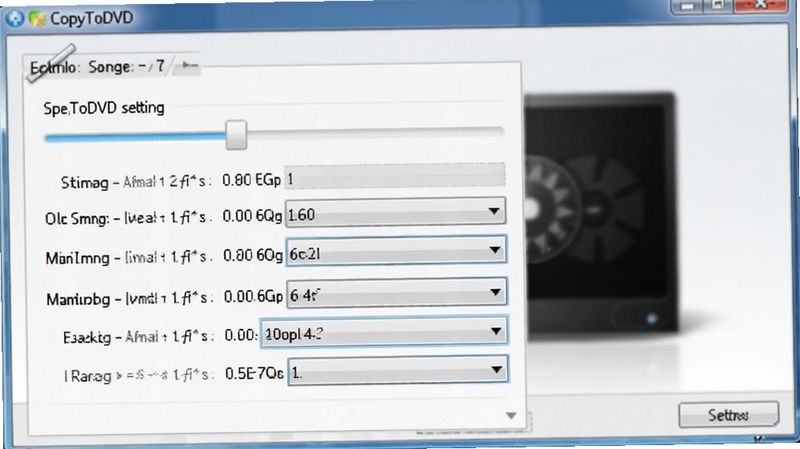The width and height of the screenshot is (800, 449).
Task: Click the CopyToDVD blue disc icon in title bar
Action: click(14, 18)
